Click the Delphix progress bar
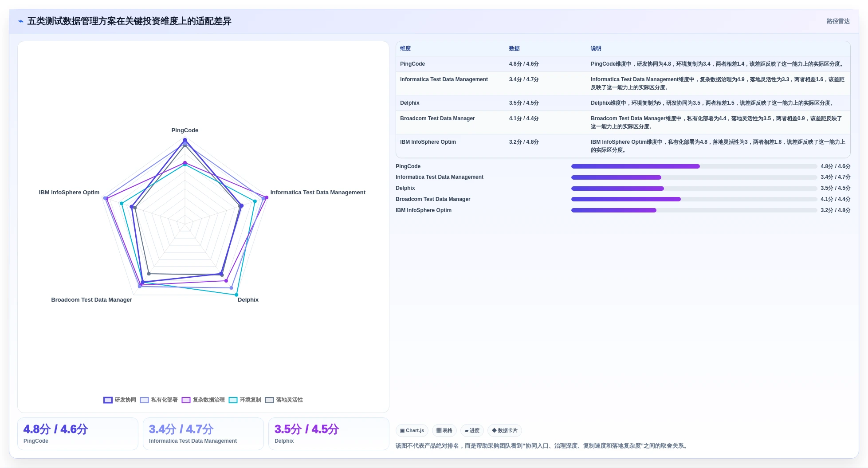Image resolution: width=868 pixels, height=468 pixels. (694, 189)
